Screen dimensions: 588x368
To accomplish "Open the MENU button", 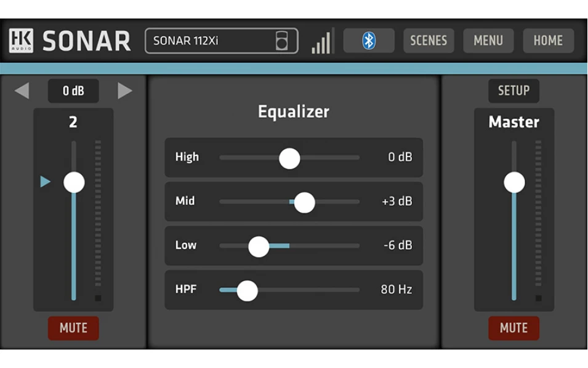I will click(x=488, y=41).
